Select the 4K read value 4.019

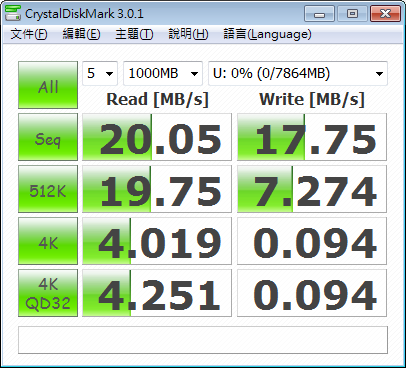click(x=157, y=241)
